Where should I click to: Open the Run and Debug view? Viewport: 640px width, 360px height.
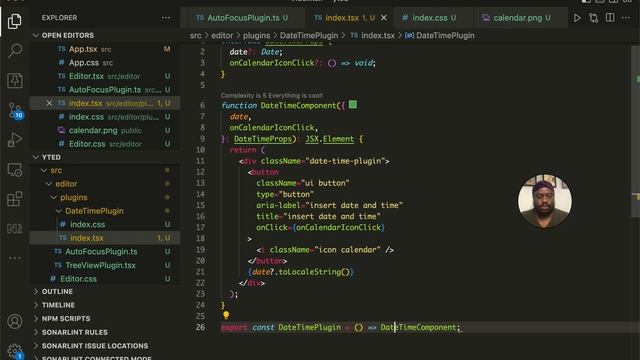coord(15,140)
